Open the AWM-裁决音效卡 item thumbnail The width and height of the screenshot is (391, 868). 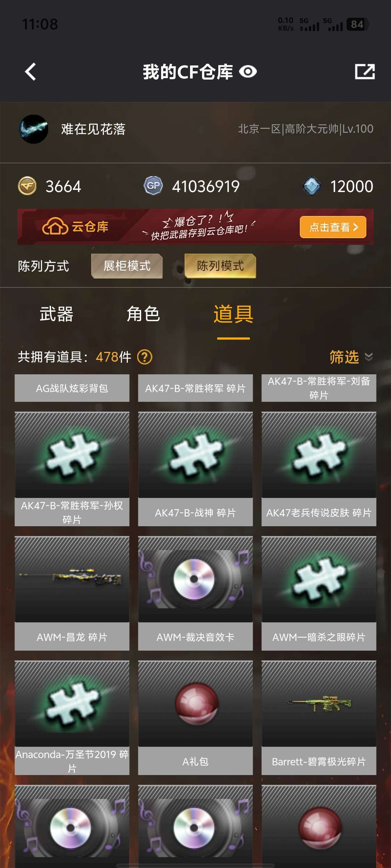[195, 579]
